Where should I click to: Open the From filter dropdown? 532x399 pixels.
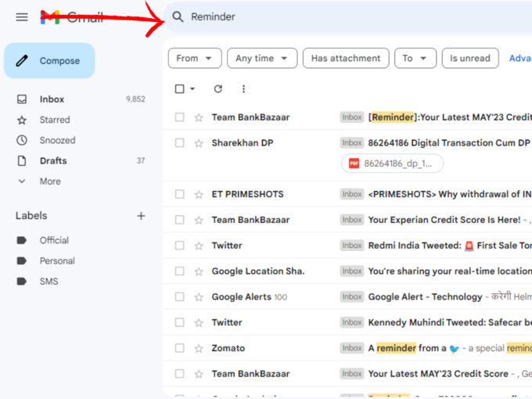click(x=195, y=59)
